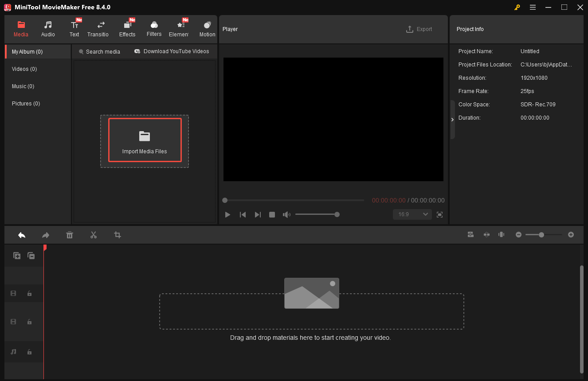Click Download YouTube Videos
Image resolution: width=588 pixels, height=381 pixels.
172,51
